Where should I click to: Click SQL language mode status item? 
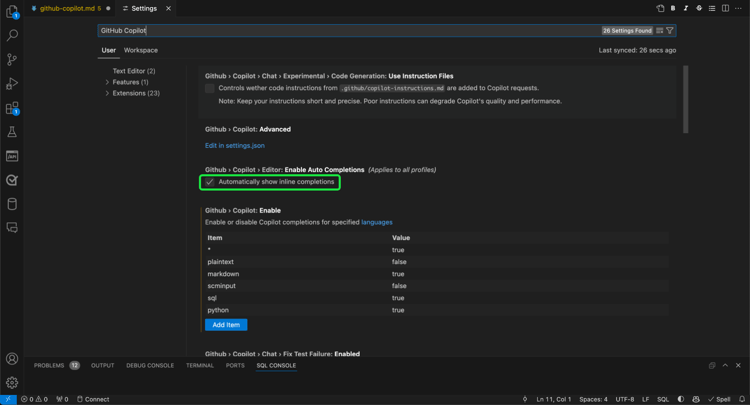pos(662,399)
